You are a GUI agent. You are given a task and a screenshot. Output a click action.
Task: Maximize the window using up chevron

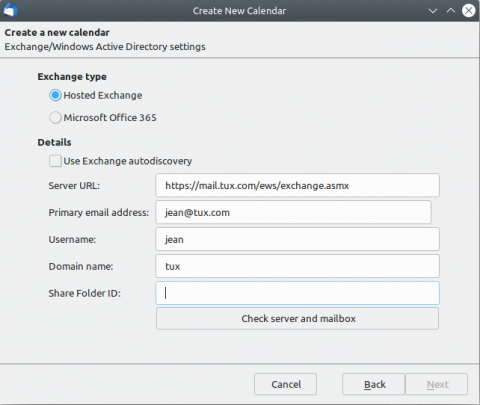(451, 10)
